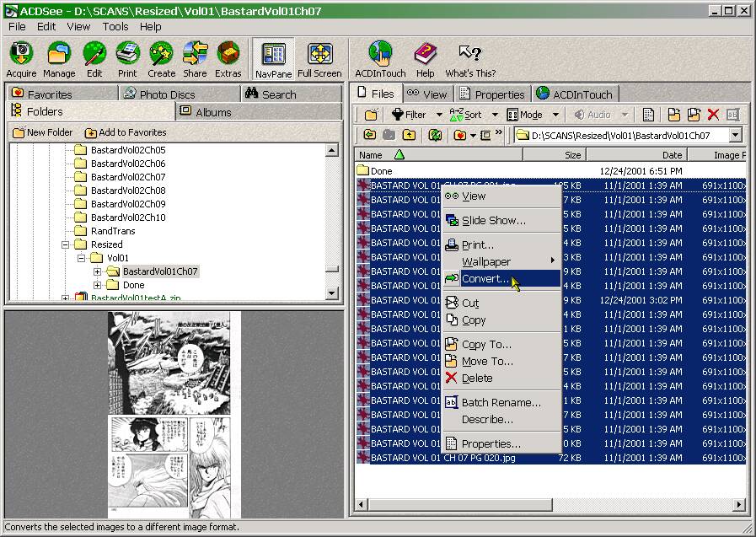Click the Acquire toolbar icon
756x537 pixels.
[21, 59]
